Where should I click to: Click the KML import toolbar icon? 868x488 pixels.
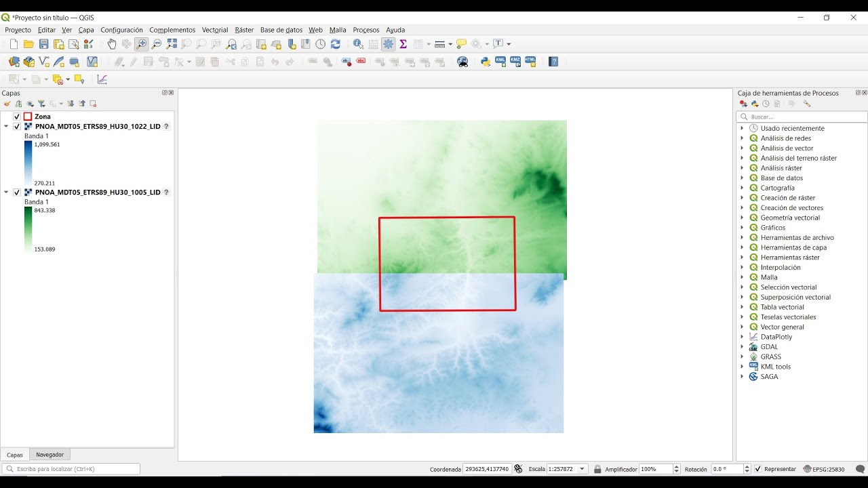click(x=500, y=62)
